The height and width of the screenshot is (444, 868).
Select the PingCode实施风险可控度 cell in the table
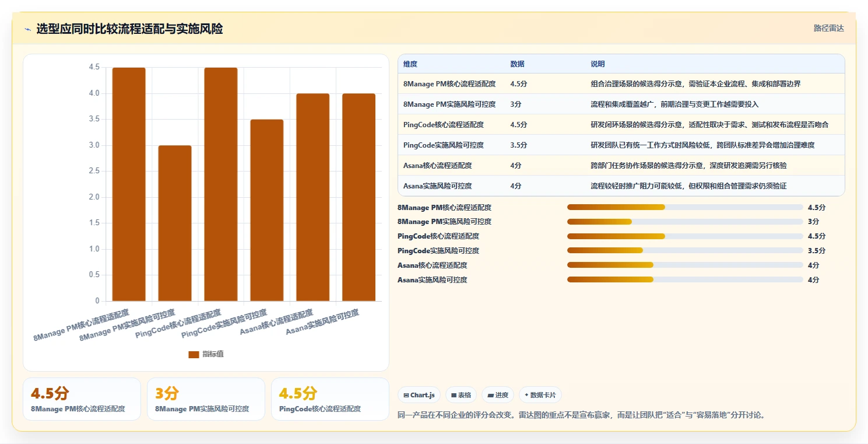point(443,145)
